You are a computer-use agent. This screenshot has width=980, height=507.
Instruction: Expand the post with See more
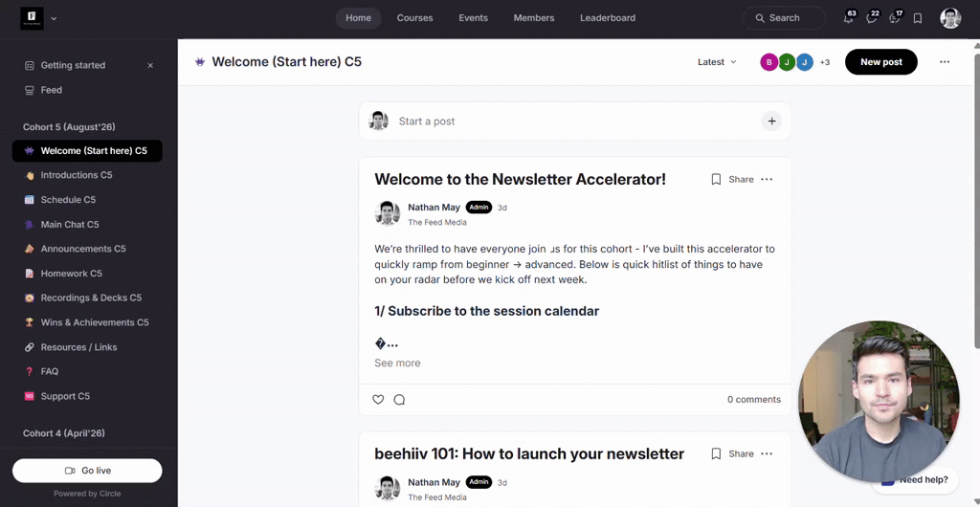point(397,363)
